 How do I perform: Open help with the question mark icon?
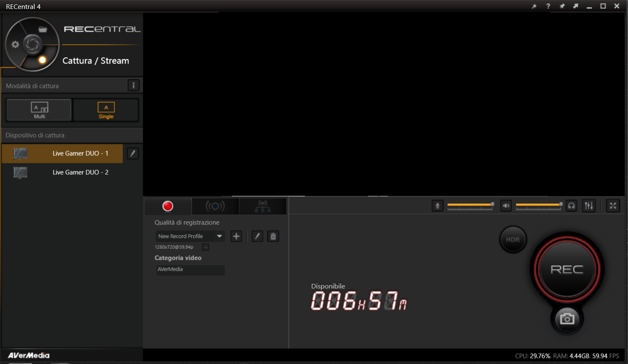point(548,6)
